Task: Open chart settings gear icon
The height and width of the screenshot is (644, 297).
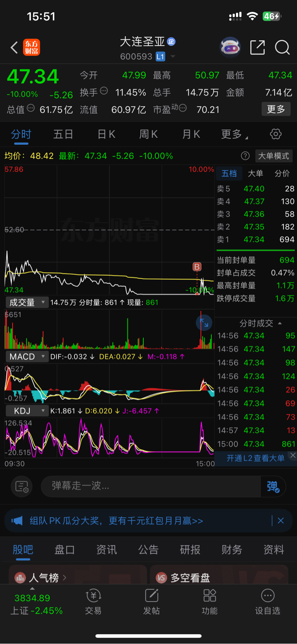Action: 275,134
